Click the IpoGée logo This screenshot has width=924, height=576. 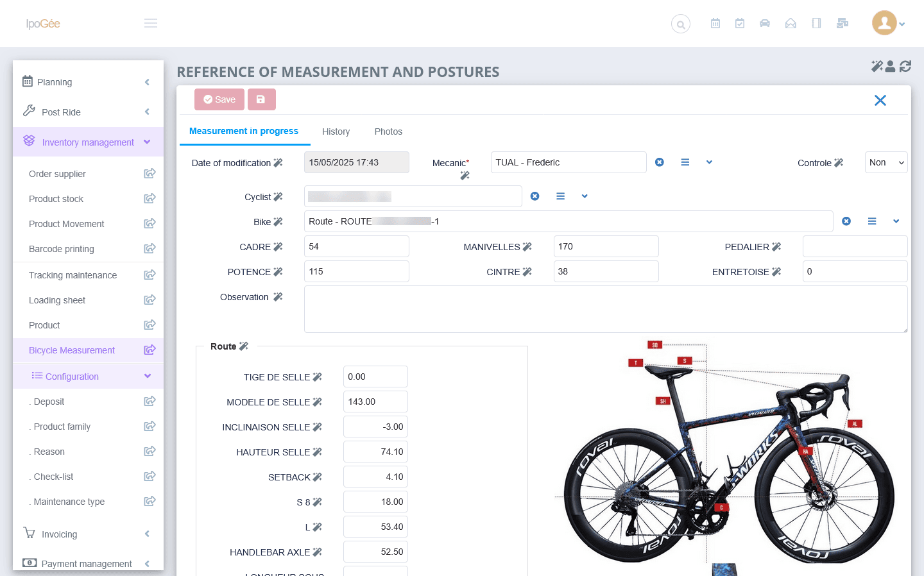tap(43, 24)
